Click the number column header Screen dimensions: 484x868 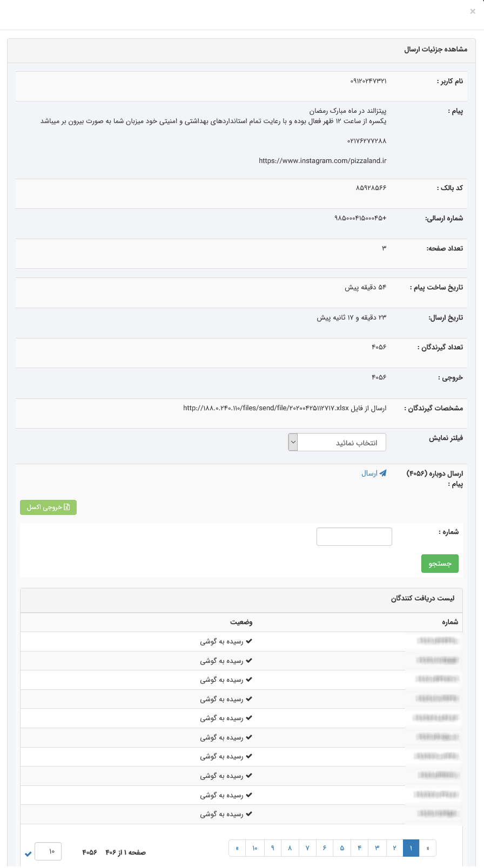pos(449,622)
